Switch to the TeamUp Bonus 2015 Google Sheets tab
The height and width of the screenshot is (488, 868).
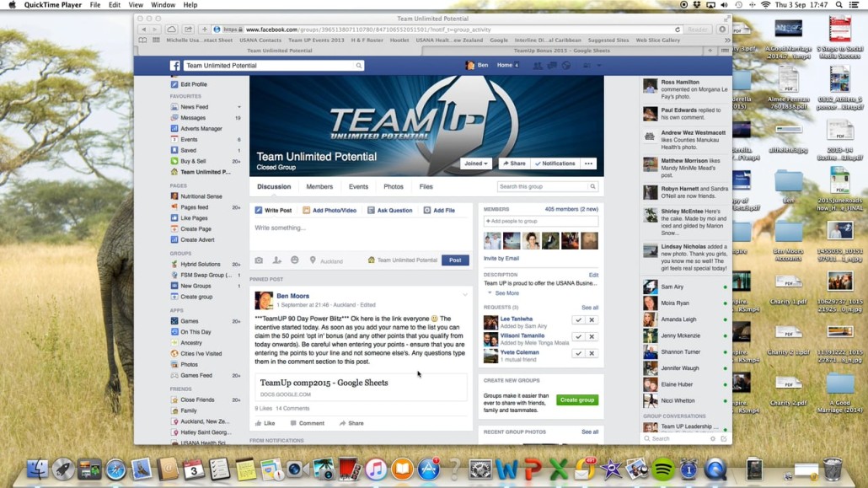pyautogui.click(x=562, y=51)
